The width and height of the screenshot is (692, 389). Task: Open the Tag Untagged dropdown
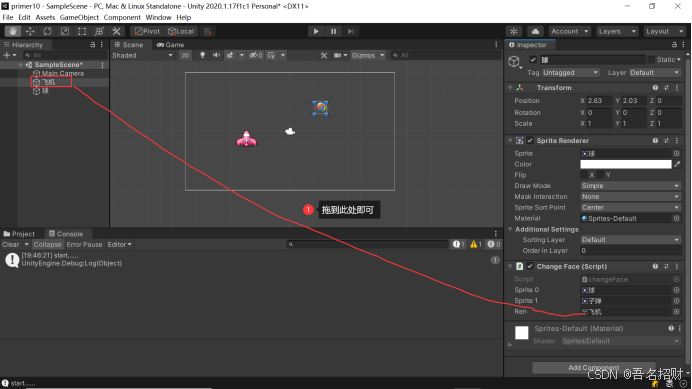(570, 72)
